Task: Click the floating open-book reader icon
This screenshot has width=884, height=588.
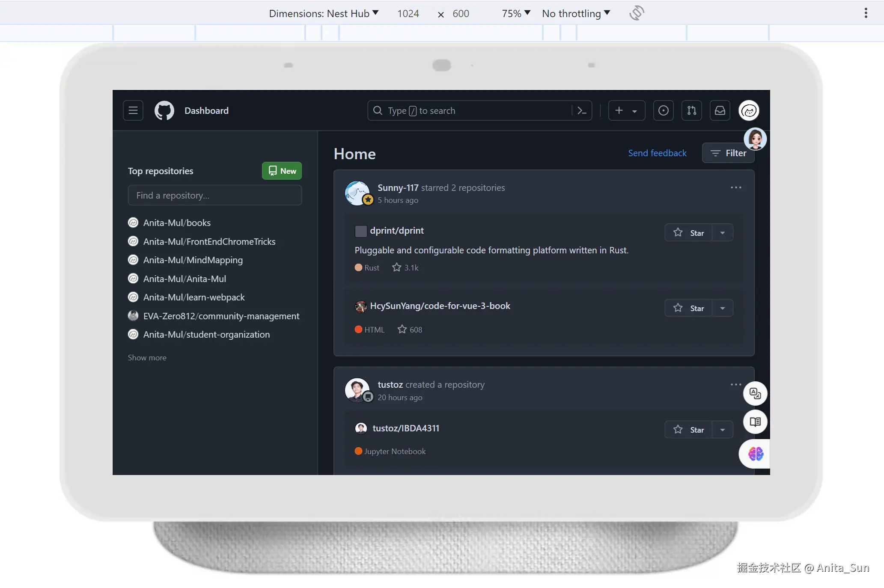Action: (x=755, y=422)
